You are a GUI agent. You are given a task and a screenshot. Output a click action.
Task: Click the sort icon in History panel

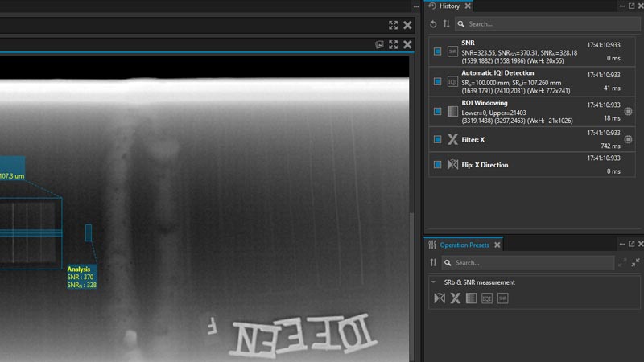[447, 24]
